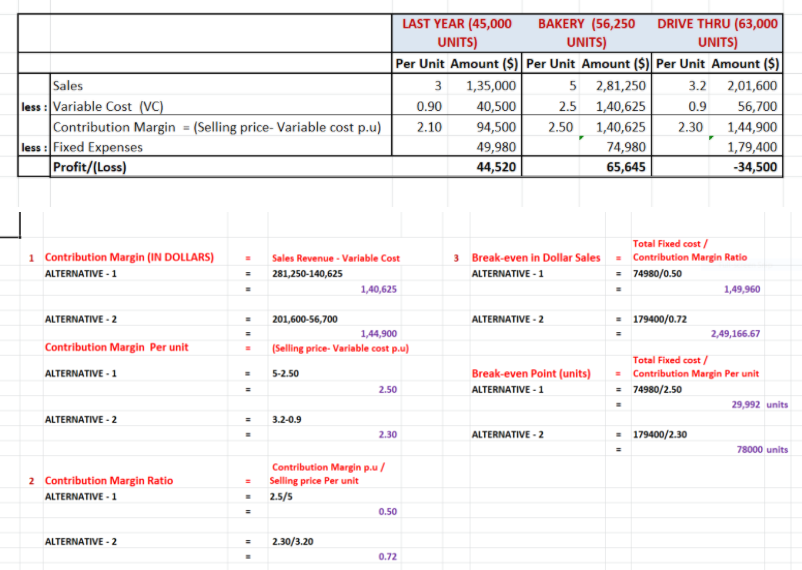This screenshot has width=802, height=570.
Task: Select the bakery fixed expenses 74,980
Action: [626, 147]
